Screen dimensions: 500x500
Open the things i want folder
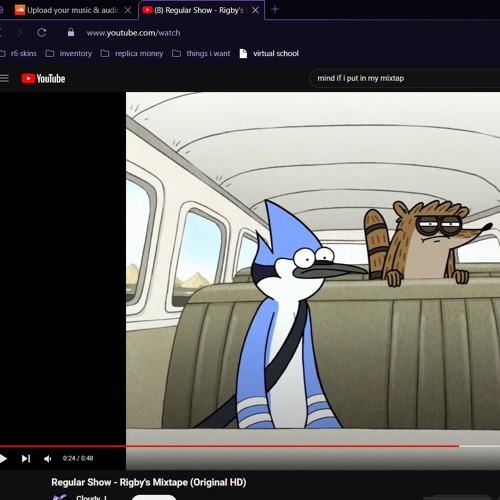[x=201, y=53]
